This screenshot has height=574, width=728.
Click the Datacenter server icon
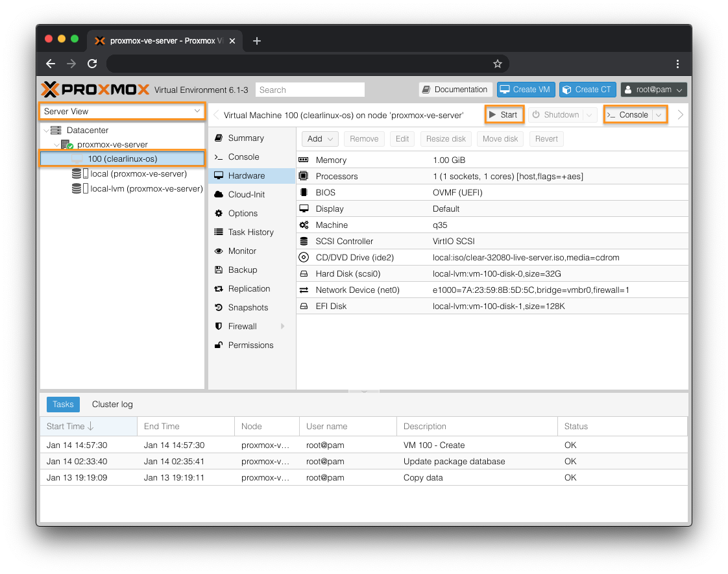click(x=56, y=130)
